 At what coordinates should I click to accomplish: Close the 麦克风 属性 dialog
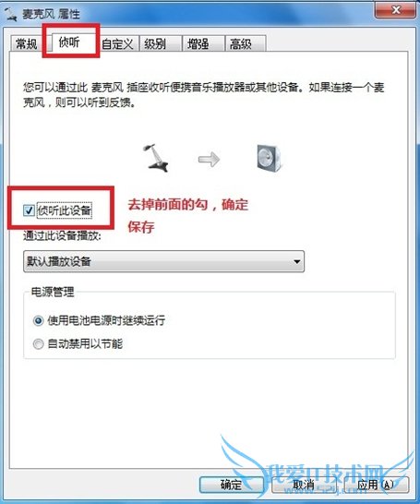coord(396,10)
